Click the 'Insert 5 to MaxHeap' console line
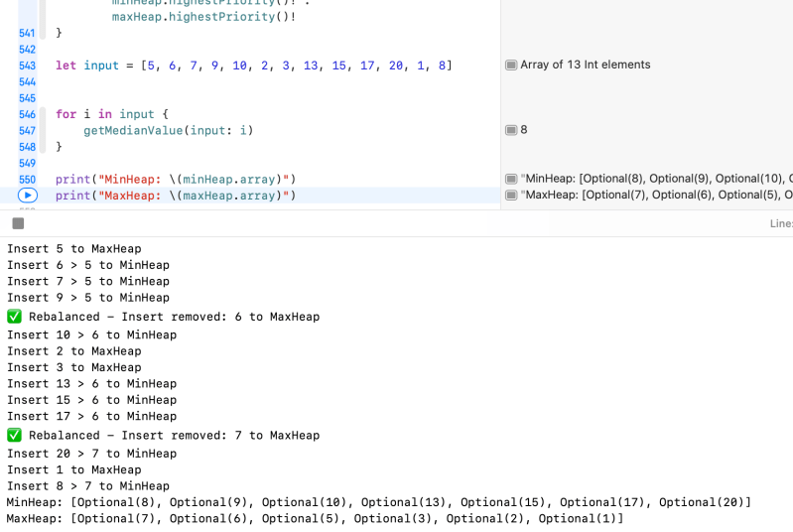This screenshot has width=793, height=532. (x=74, y=248)
